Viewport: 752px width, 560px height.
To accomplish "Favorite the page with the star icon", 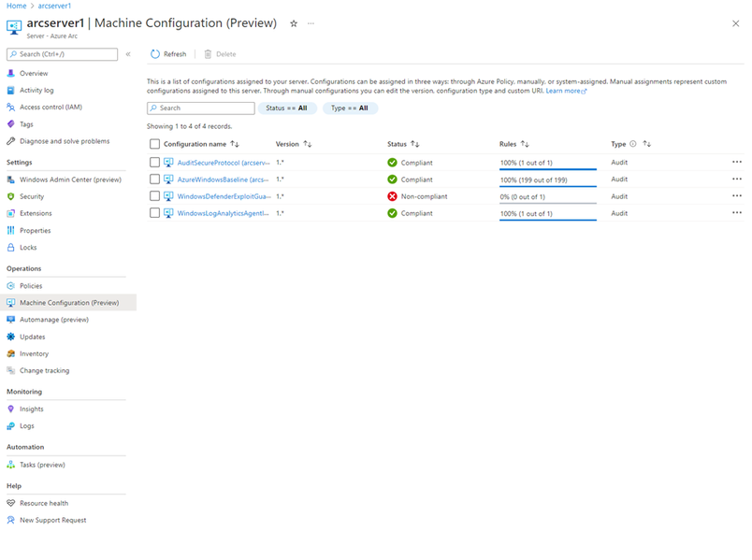I will 294,23.
